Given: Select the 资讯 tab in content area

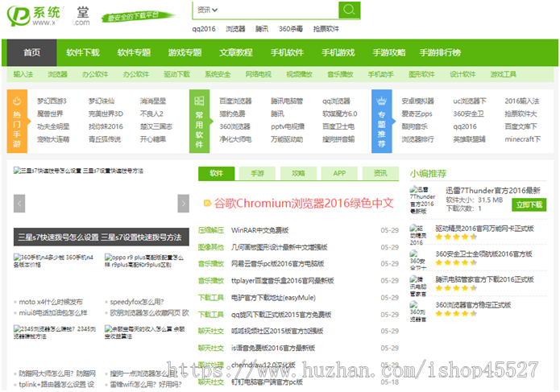Looking at the screenshot, I should 380,173.
